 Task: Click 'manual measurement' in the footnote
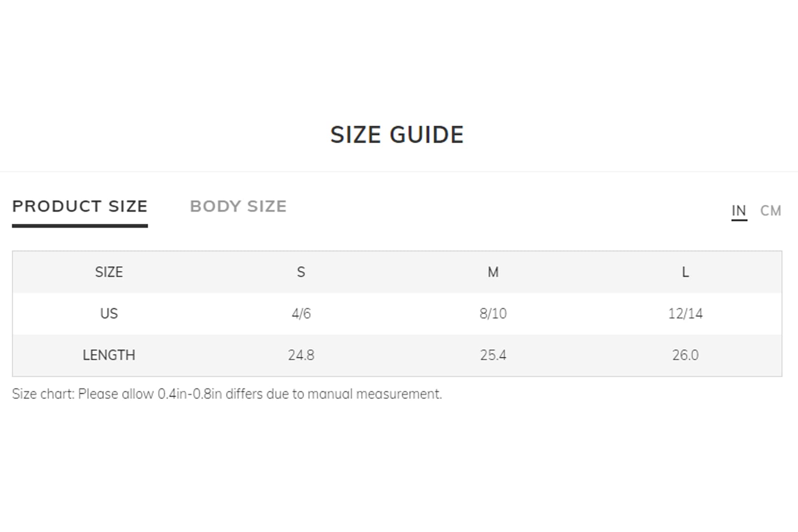[x=374, y=394]
